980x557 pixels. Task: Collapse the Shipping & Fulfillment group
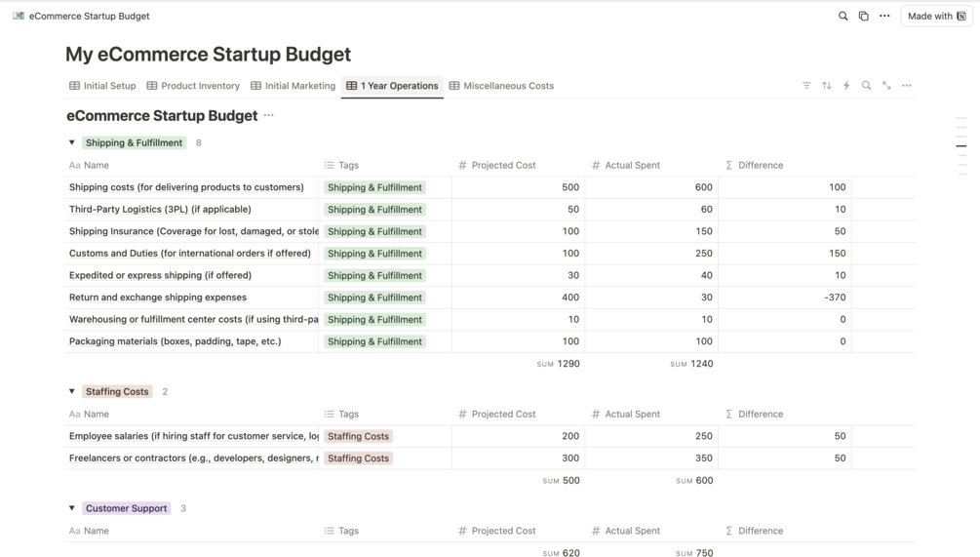[x=72, y=142]
